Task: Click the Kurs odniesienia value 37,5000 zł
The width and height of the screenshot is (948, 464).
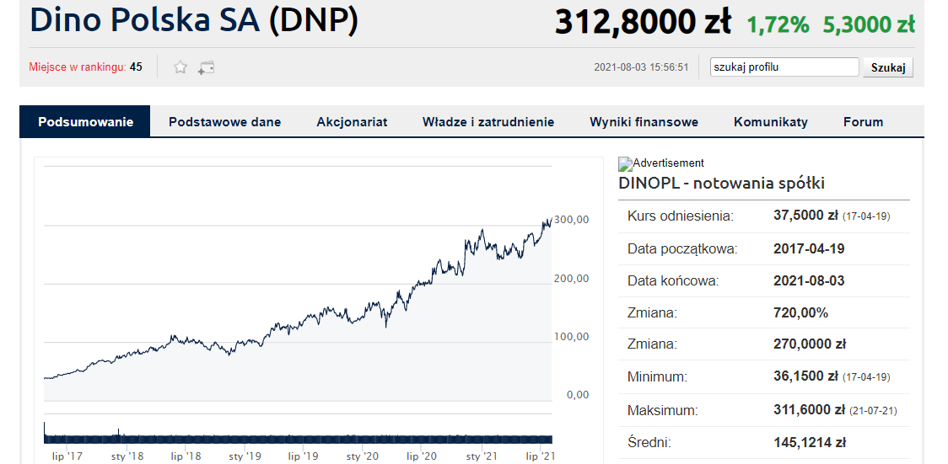Action: (805, 216)
